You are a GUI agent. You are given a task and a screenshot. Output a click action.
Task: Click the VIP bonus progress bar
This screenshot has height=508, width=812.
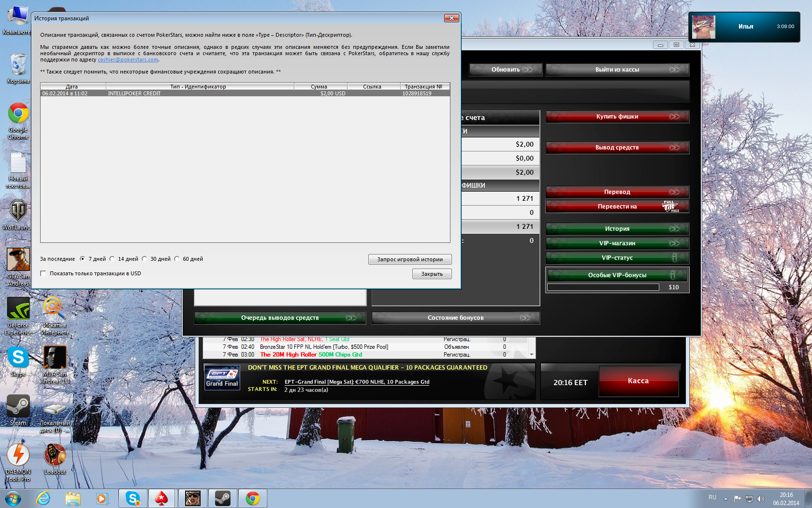(603, 287)
